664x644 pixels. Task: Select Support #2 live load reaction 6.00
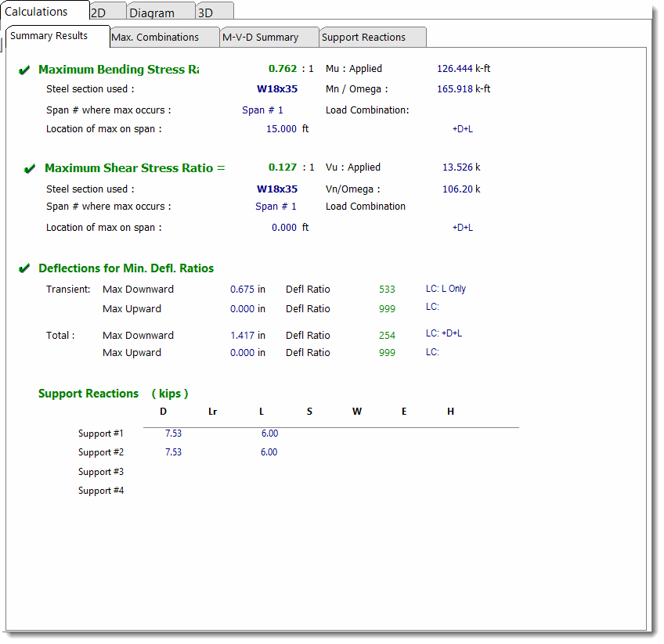point(269,452)
